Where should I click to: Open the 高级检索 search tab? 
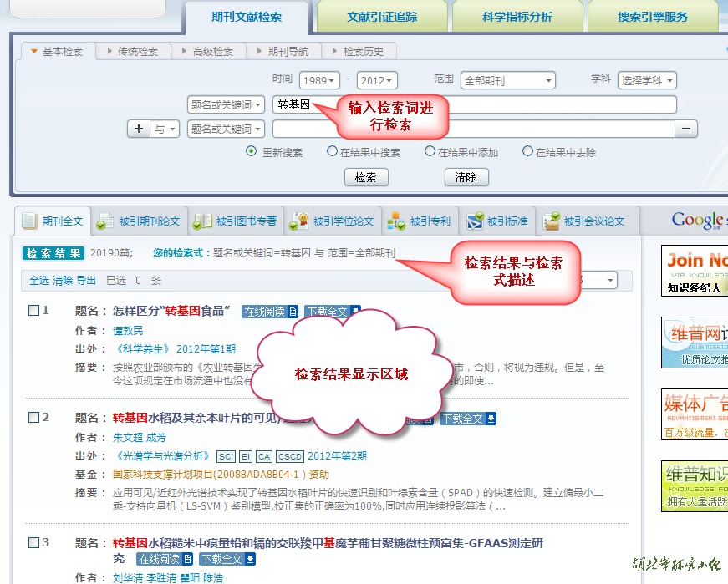(213, 52)
